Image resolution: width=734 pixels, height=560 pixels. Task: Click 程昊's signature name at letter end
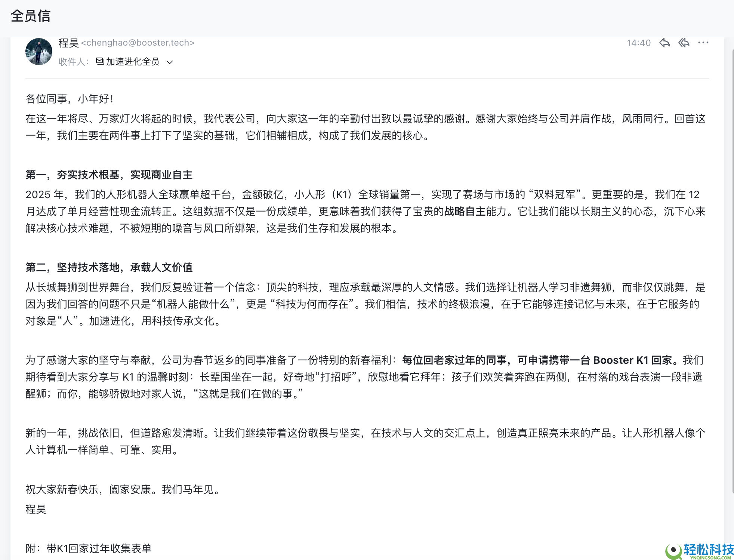coord(36,509)
